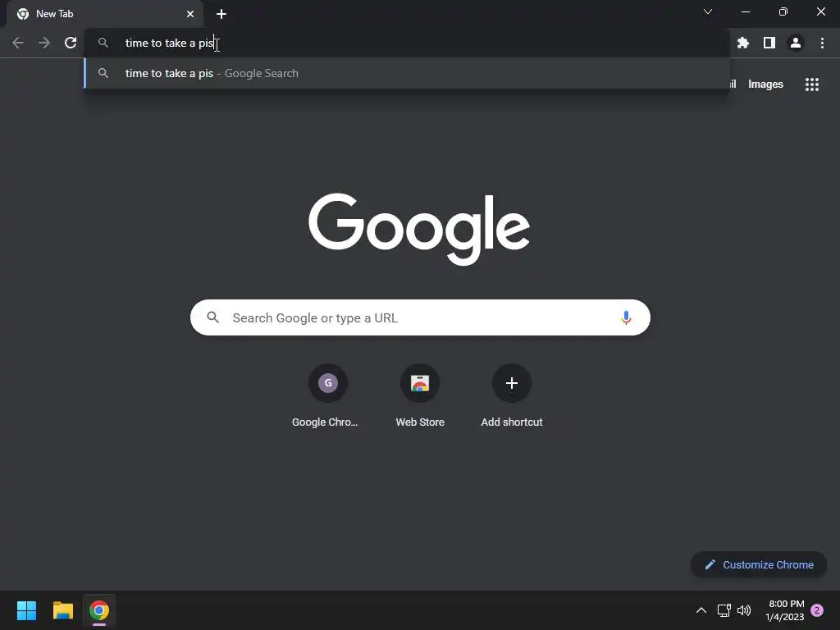Open the Web Store shortcut

coord(420,396)
